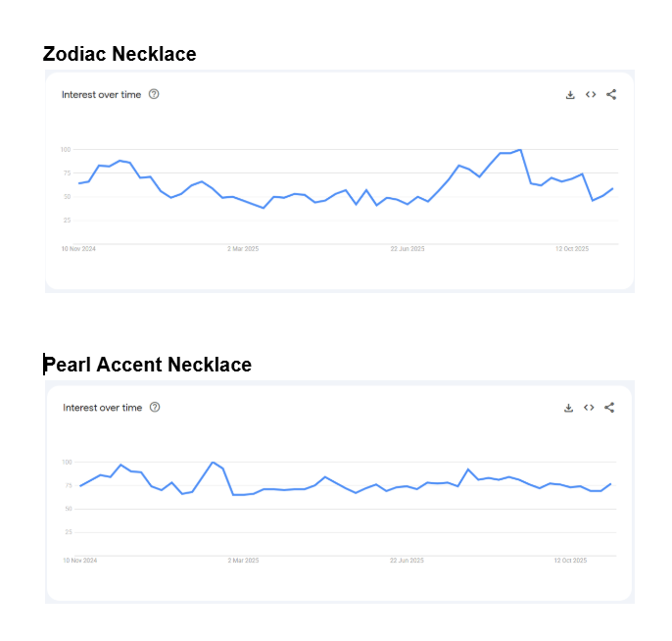Select the 2 Mar 2025 date on Zodiac chart
The width and height of the screenshot is (672, 641).
242,249
